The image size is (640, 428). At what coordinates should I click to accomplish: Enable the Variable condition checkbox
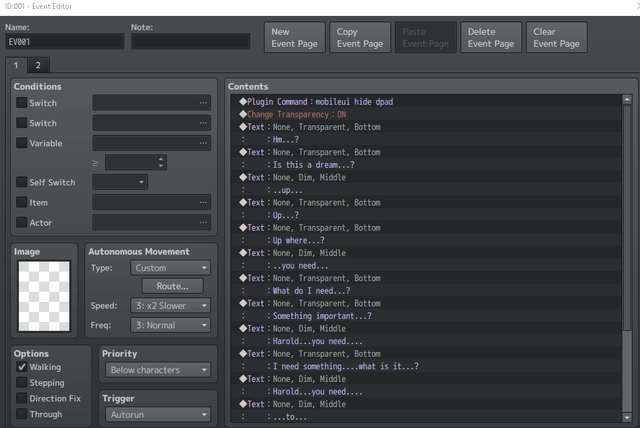(x=21, y=143)
